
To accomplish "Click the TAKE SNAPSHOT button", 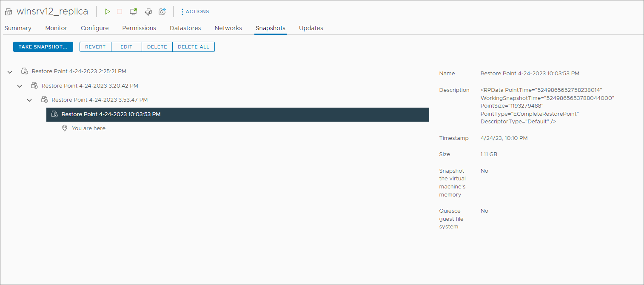I will click(43, 47).
